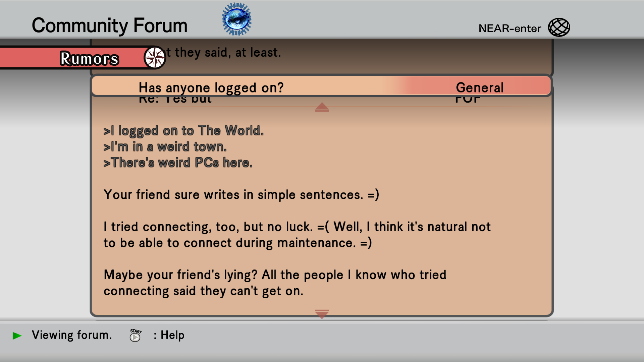Click the quoted line "There's weird PCs here."
This screenshot has width=644, height=362.
178,163
